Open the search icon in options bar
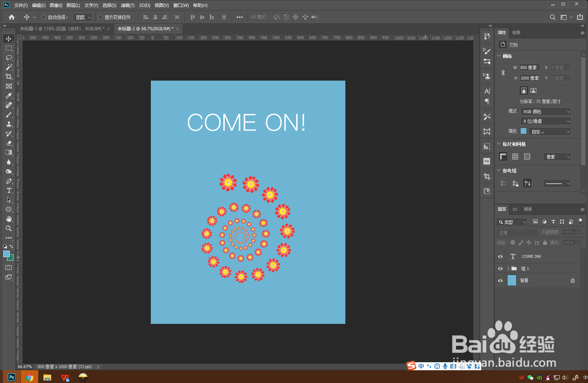Image resolution: width=588 pixels, height=383 pixels. [x=553, y=17]
